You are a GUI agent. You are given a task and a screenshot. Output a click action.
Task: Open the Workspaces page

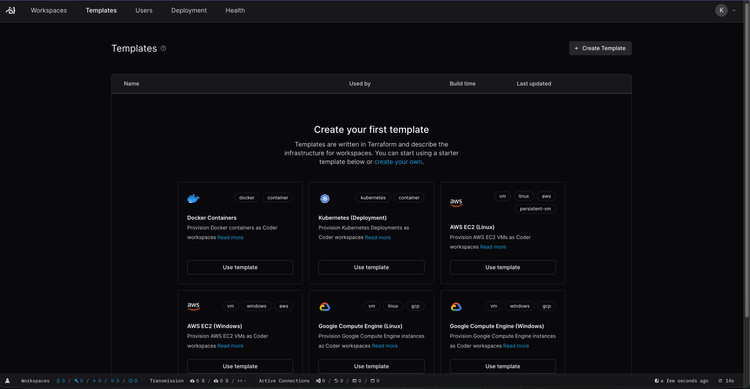click(x=49, y=10)
